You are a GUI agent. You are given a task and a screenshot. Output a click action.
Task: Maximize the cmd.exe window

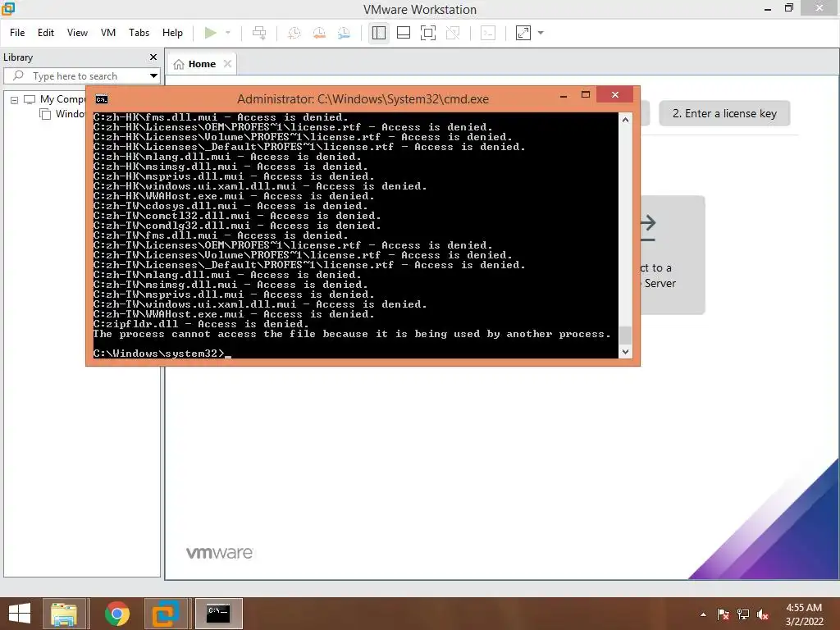click(586, 95)
